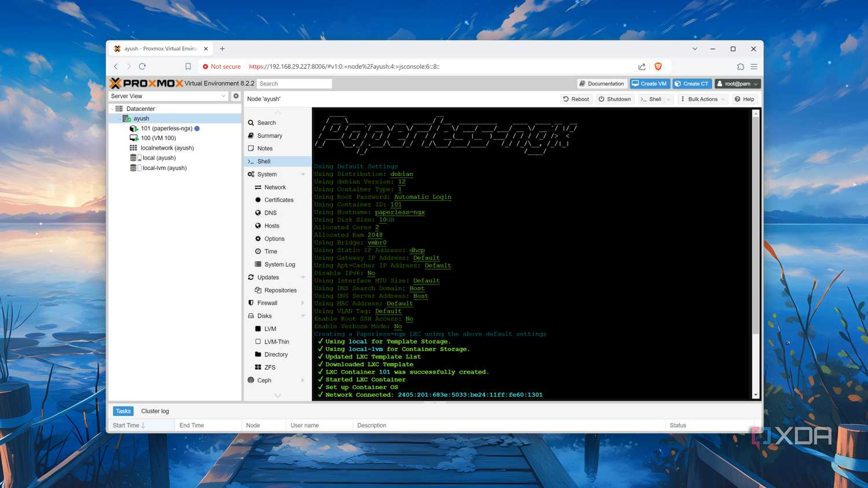Screen dimensions: 868x488
Task: Open the Server View dropdown
Action: tap(168, 96)
